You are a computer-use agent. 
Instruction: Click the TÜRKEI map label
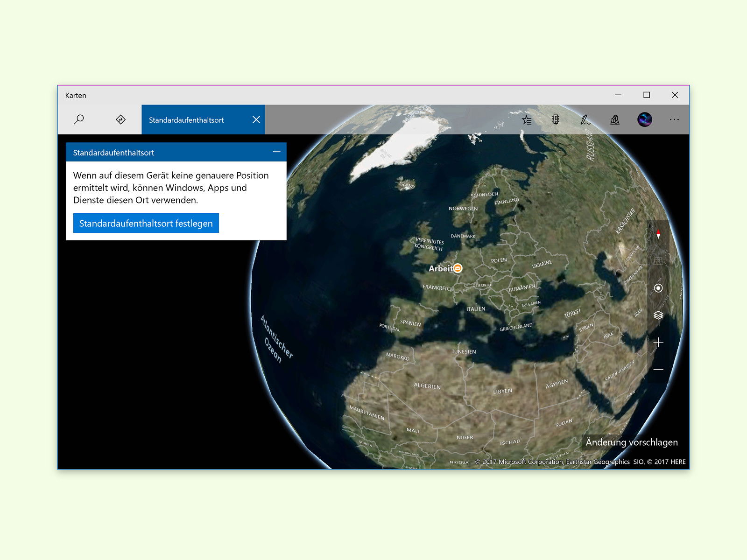572,313
